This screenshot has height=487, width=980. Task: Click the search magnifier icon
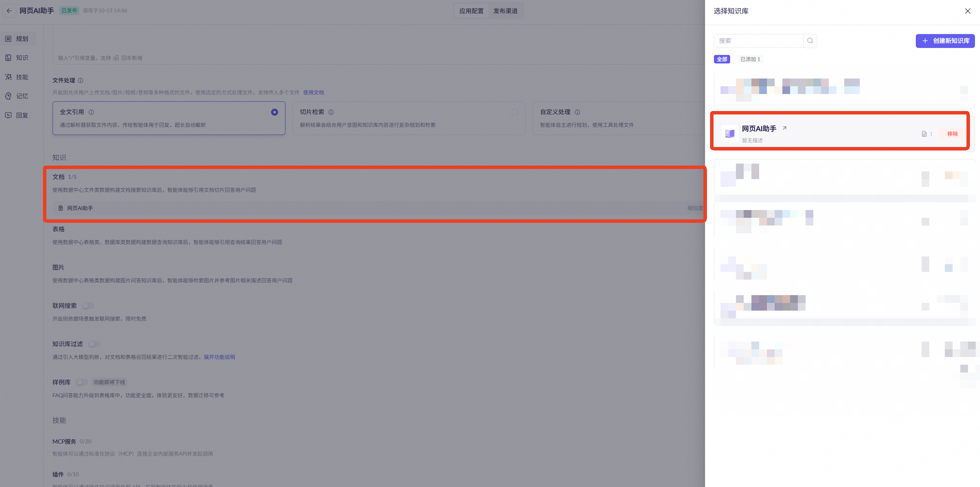[x=810, y=41]
